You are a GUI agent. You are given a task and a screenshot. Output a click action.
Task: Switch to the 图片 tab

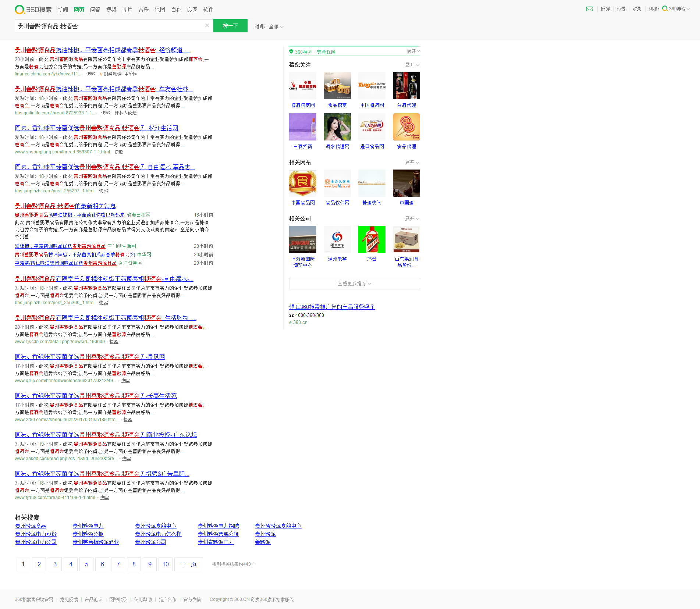click(127, 10)
